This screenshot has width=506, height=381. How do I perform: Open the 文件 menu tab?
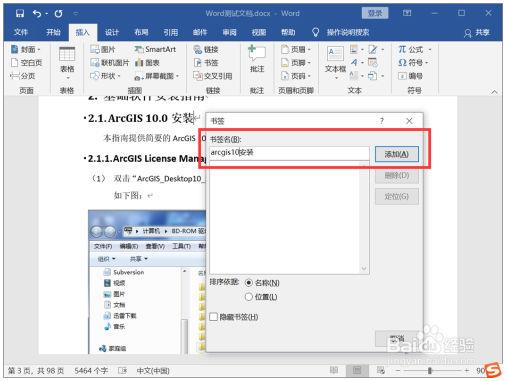click(x=21, y=32)
